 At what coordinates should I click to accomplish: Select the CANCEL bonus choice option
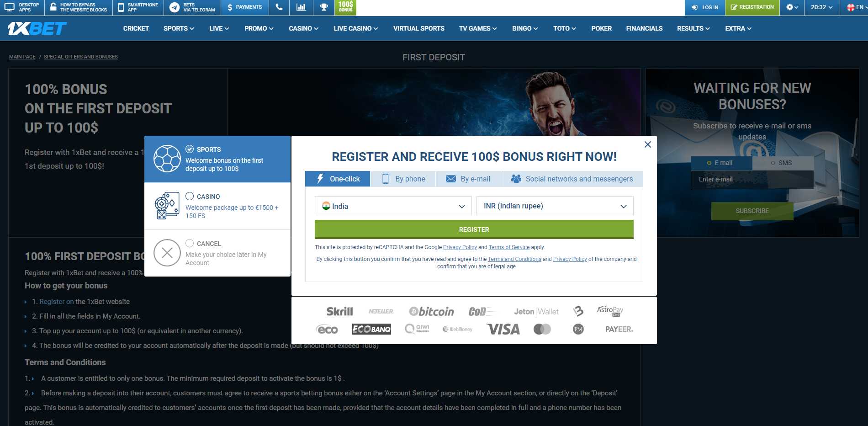217,253
